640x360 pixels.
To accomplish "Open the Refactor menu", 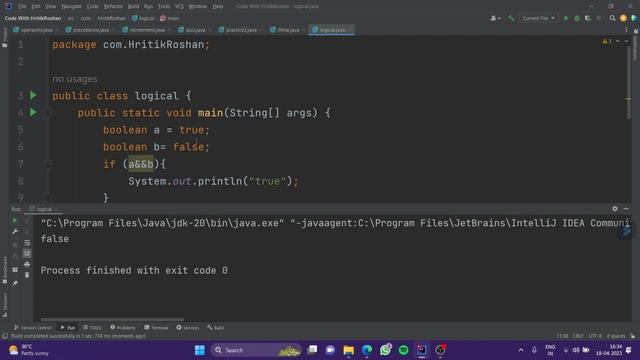I will pyautogui.click(x=113, y=7).
